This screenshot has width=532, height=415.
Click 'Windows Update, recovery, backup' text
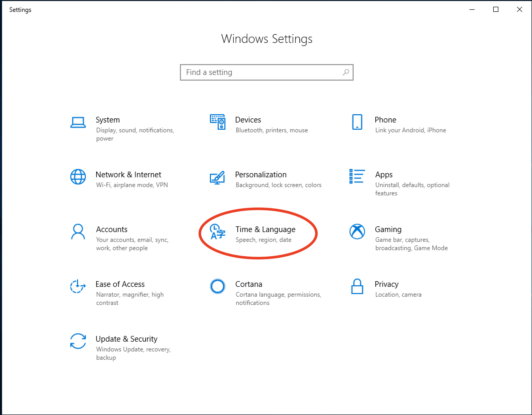click(133, 353)
